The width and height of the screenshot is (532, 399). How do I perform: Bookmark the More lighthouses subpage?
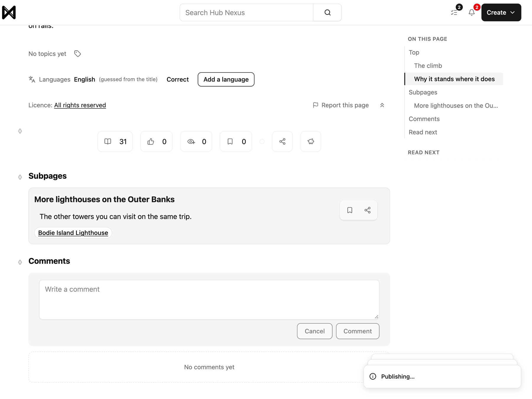[350, 210]
